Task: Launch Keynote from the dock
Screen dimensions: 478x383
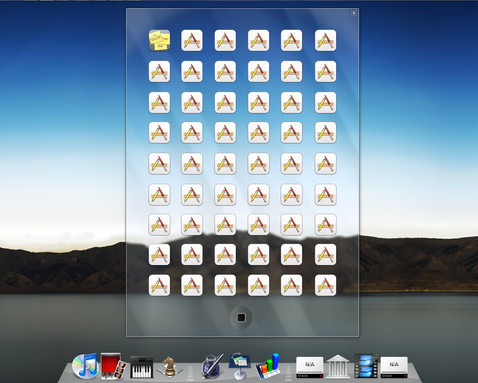Action: pyautogui.click(x=239, y=366)
